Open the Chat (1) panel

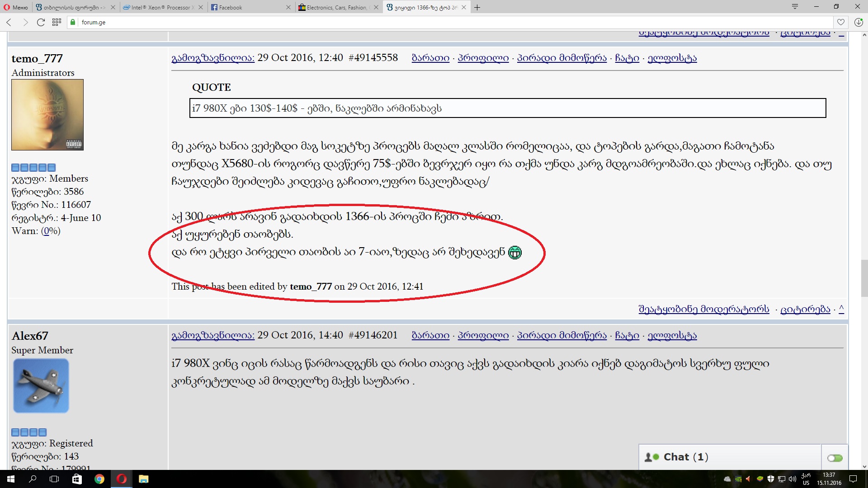click(x=685, y=457)
